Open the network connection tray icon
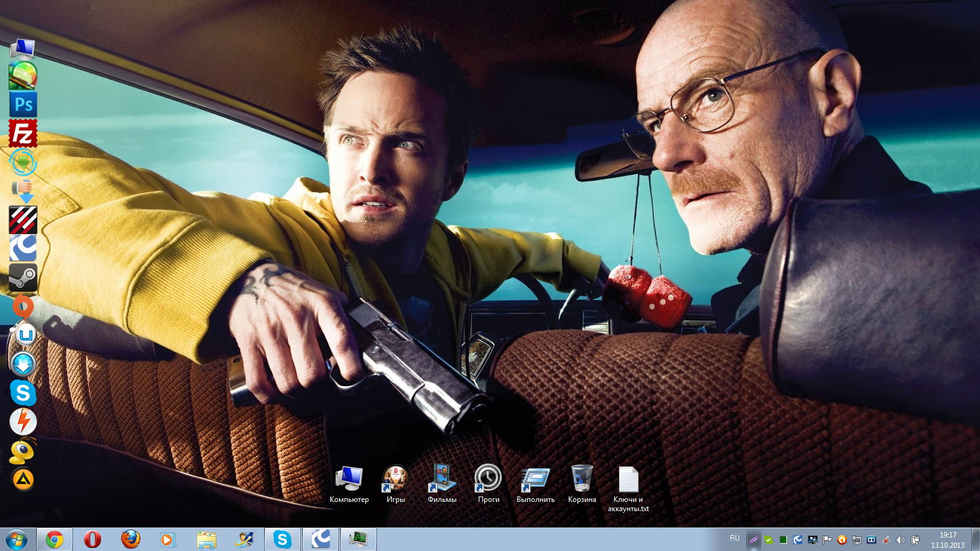Viewport: 980px width, 551px height. (857, 540)
